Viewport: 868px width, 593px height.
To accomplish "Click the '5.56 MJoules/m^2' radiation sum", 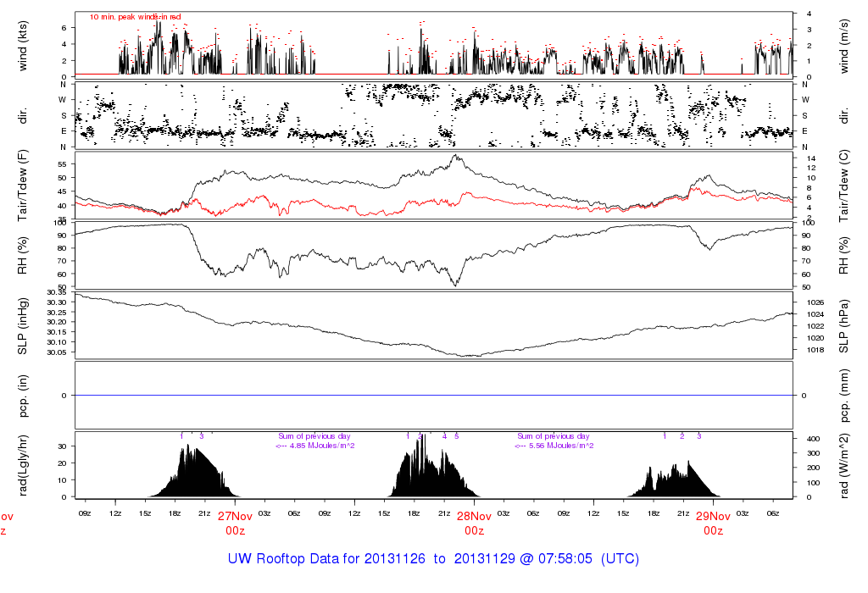I will coord(561,446).
